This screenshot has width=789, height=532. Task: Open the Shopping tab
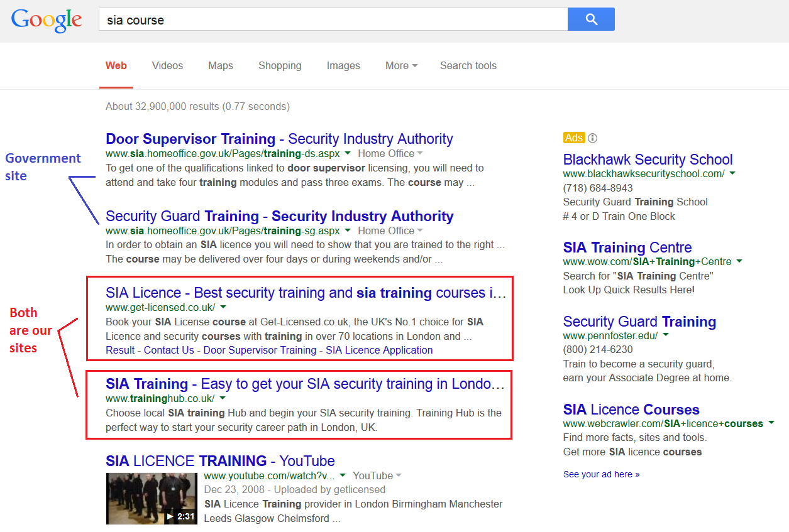click(280, 65)
